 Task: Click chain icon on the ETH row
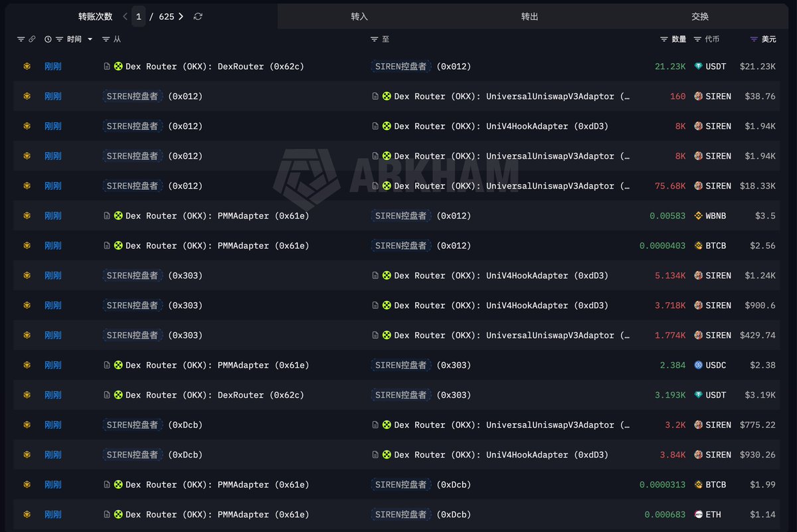coord(27,515)
